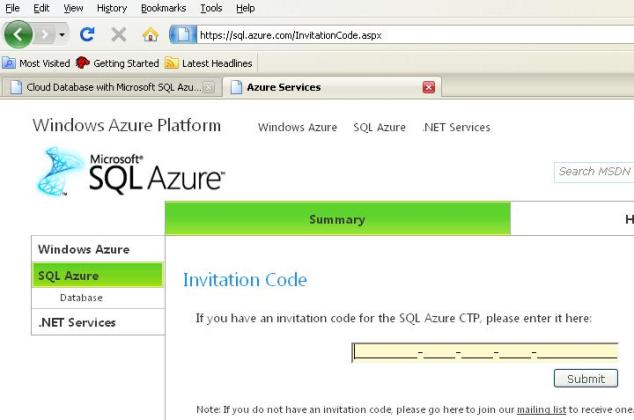634x420 pixels.
Task: Open the View menu
Action: point(73,8)
